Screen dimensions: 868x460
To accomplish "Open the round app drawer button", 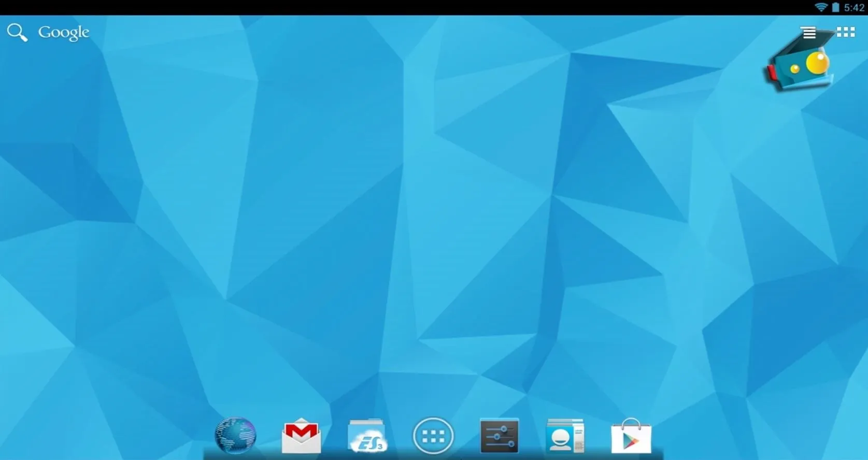I will click(x=433, y=436).
